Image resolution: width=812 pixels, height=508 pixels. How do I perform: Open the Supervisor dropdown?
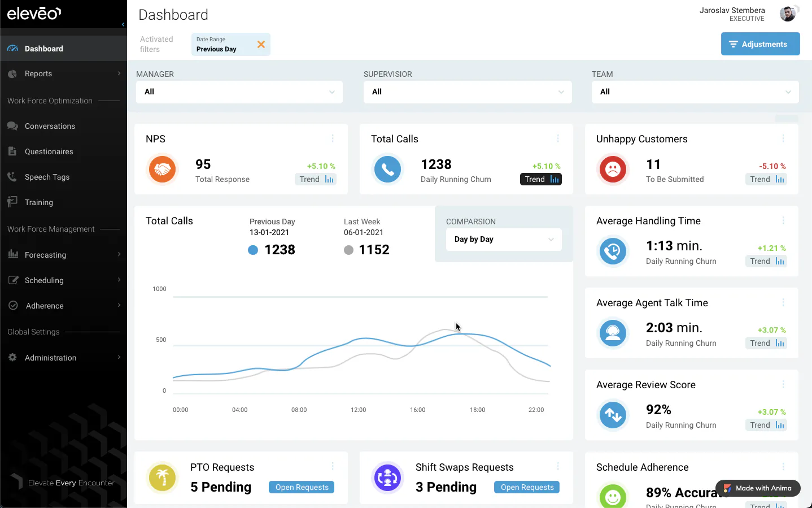click(x=468, y=92)
